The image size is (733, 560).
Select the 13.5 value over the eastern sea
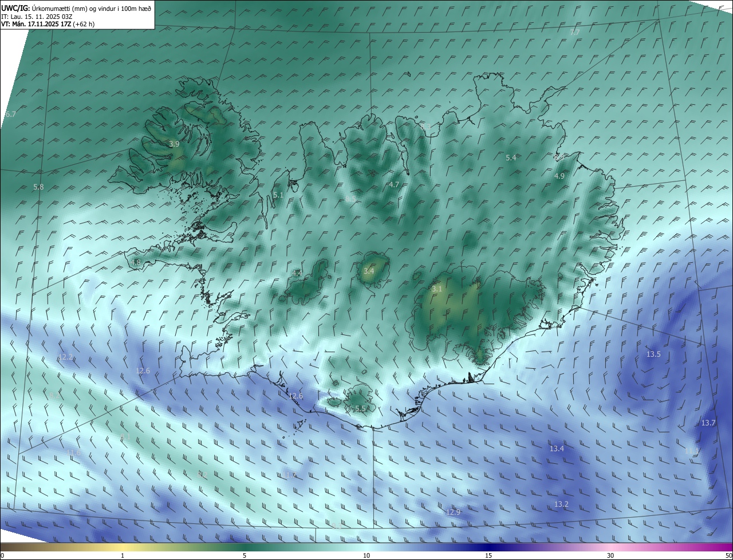pyautogui.click(x=653, y=354)
